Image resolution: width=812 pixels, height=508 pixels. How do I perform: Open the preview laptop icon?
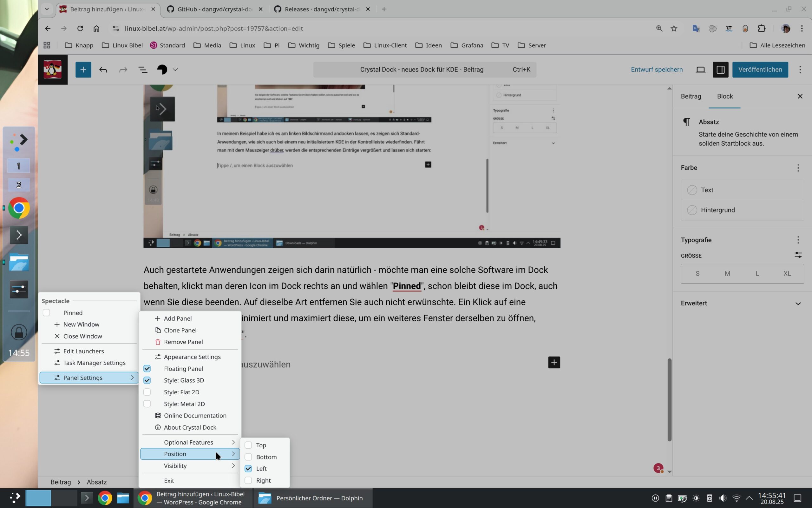[701, 70]
